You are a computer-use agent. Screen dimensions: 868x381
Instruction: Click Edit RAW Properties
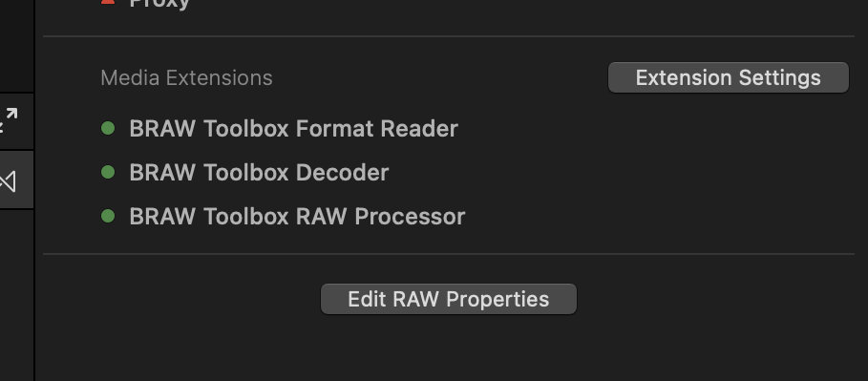point(449,299)
